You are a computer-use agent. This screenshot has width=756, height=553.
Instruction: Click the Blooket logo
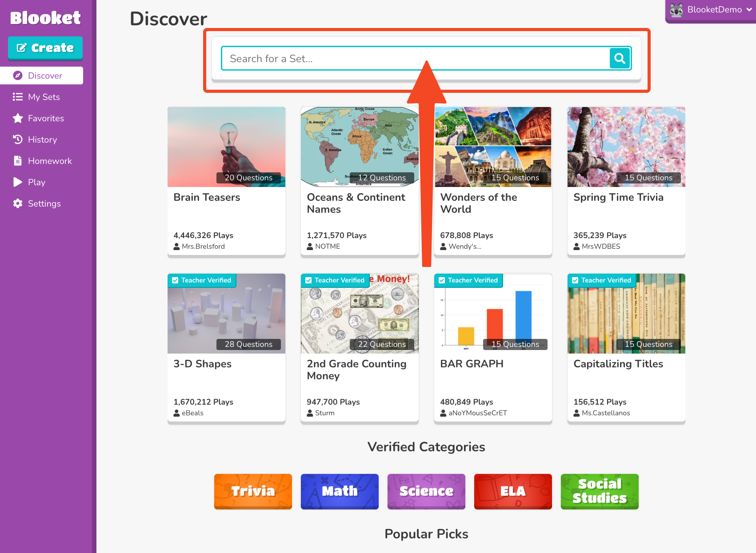coord(45,18)
